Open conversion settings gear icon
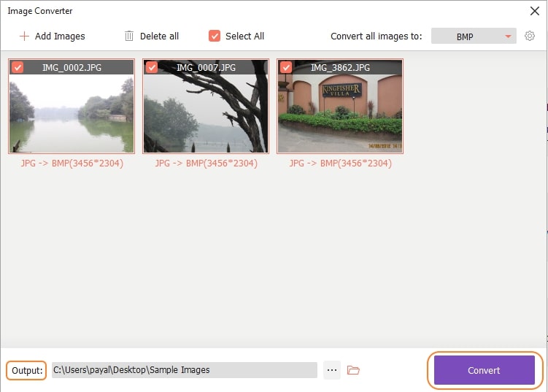This screenshot has height=392, width=548. coord(530,36)
